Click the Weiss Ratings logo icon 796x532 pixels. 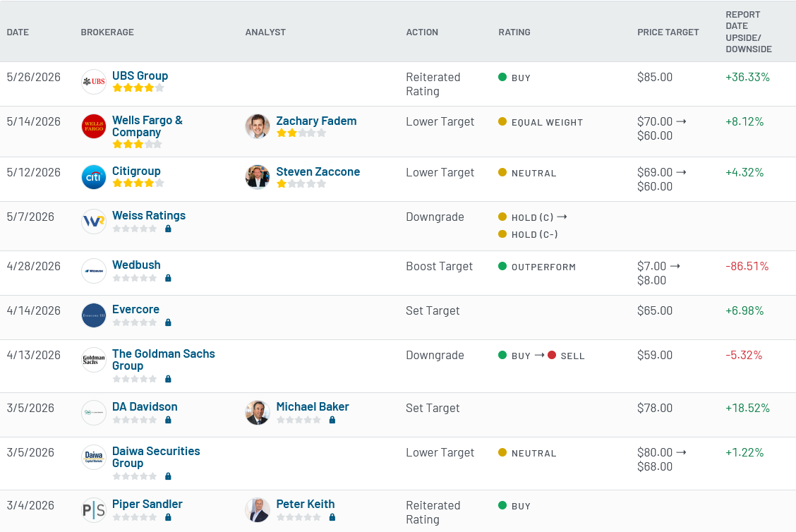(x=94, y=222)
